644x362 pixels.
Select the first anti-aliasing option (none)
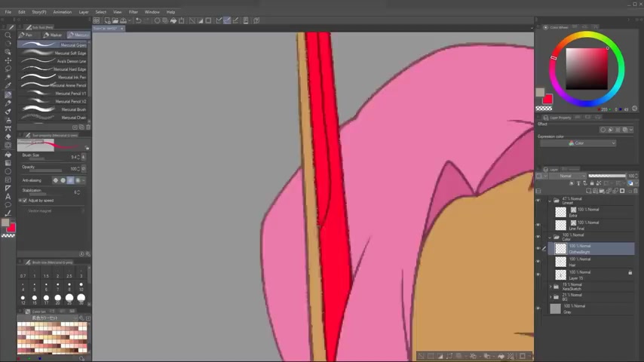pos(56,180)
